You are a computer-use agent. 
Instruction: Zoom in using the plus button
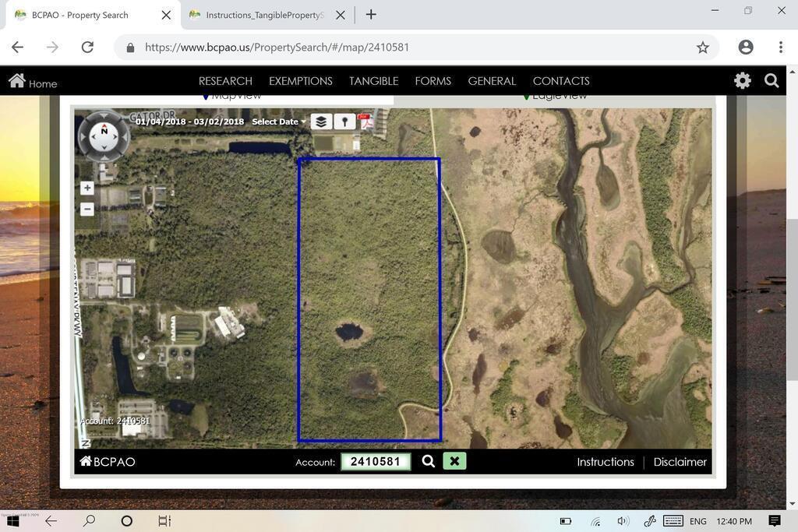pyautogui.click(x=87, y=188)
